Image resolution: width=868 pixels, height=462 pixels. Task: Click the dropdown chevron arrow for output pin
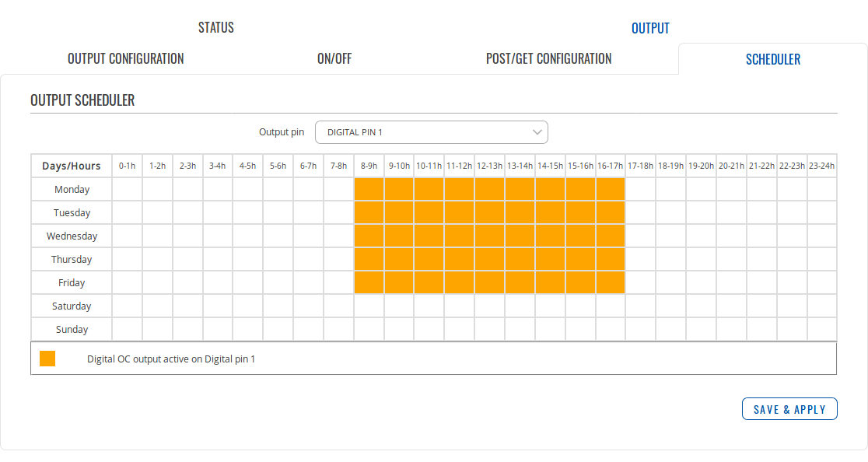[537, 132]
